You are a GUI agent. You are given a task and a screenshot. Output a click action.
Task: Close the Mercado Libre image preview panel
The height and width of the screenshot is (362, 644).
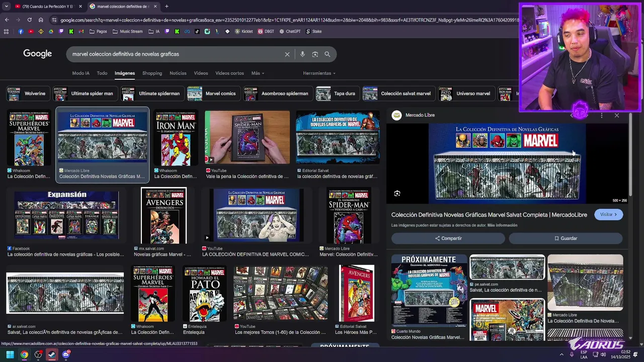click(x=617, y=115)
